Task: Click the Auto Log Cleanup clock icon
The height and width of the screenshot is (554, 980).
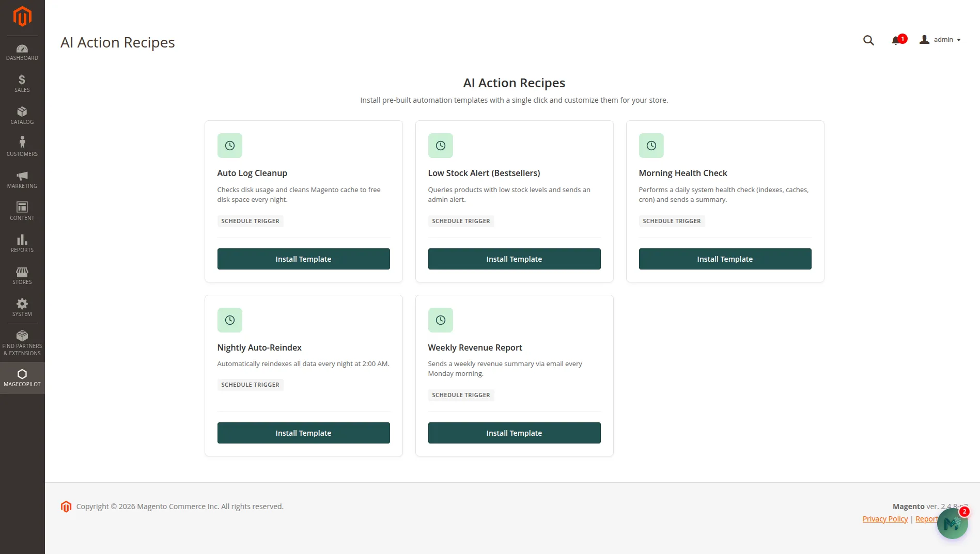Action: [230, 146]
